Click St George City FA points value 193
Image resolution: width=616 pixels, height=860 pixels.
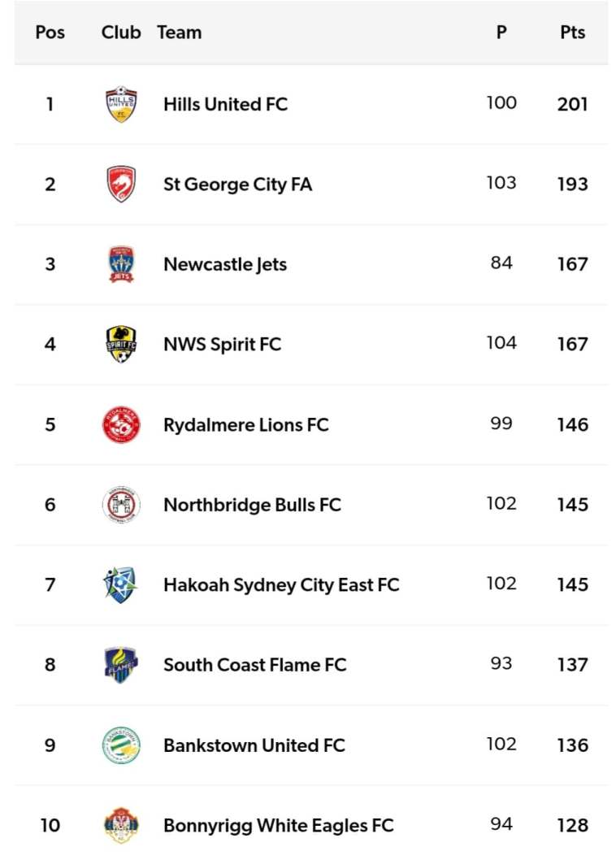click(x=572, y=184)
